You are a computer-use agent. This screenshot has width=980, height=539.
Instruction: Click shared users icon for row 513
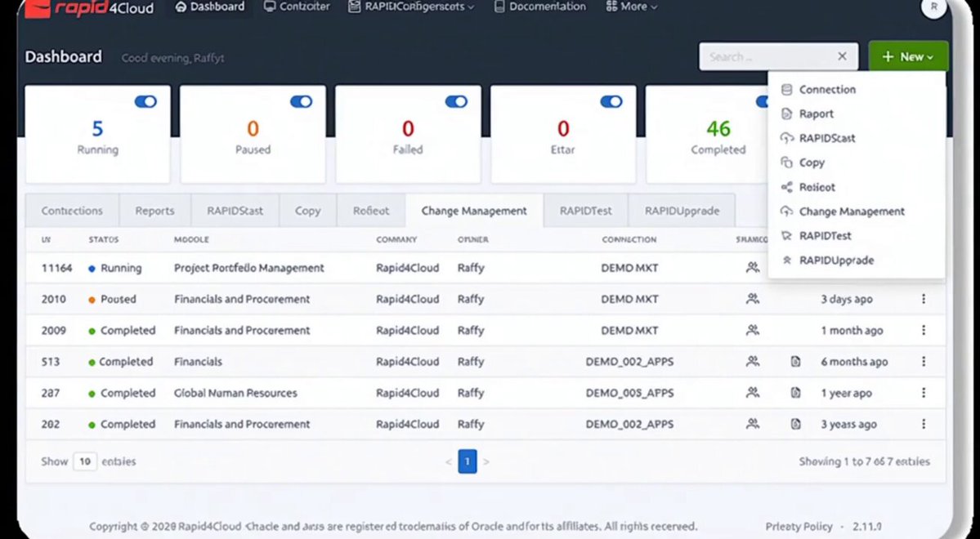click(x=753, y=361)
